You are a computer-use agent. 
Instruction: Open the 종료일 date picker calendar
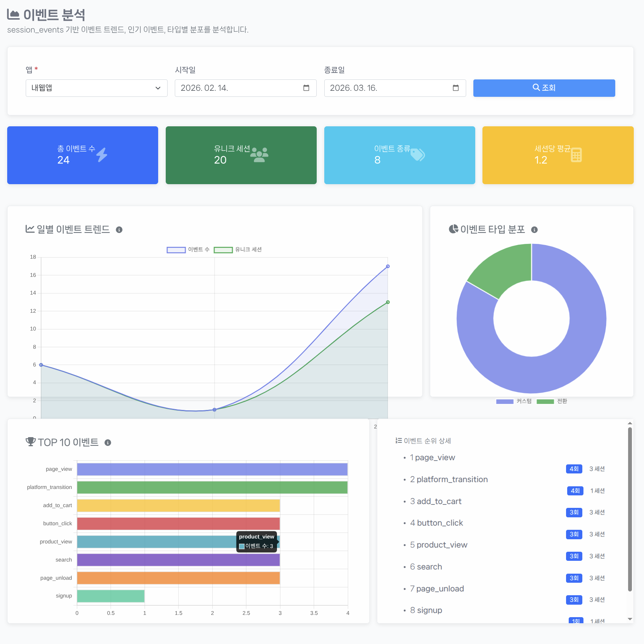point(455,88)
